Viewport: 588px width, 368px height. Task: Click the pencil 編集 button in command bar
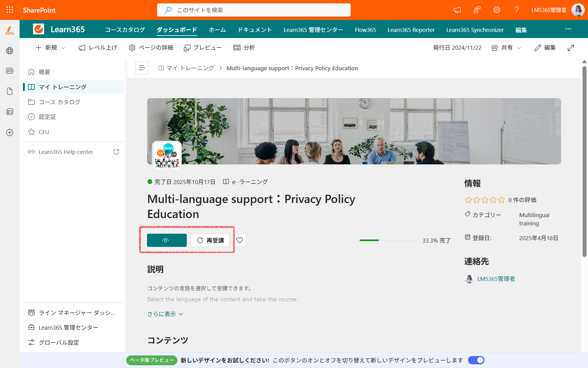click(x=545, y=48)
